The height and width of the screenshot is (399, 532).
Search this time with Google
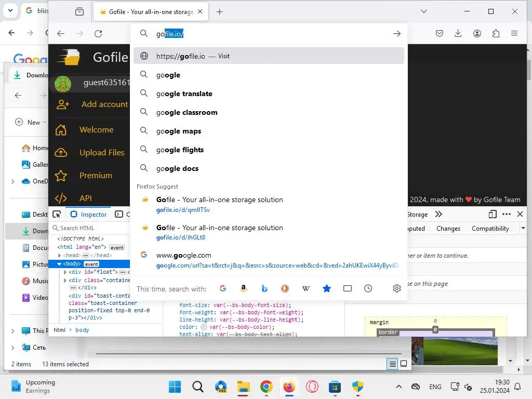pos(223,288)
